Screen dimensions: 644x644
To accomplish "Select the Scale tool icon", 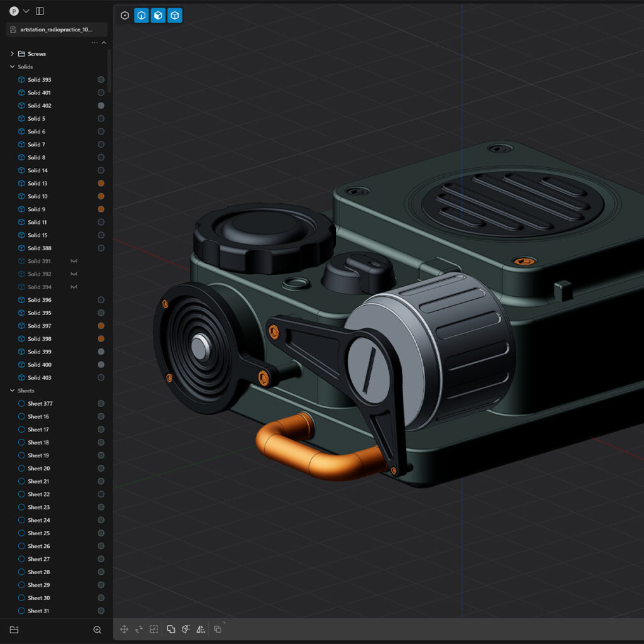I will (153, 629).
